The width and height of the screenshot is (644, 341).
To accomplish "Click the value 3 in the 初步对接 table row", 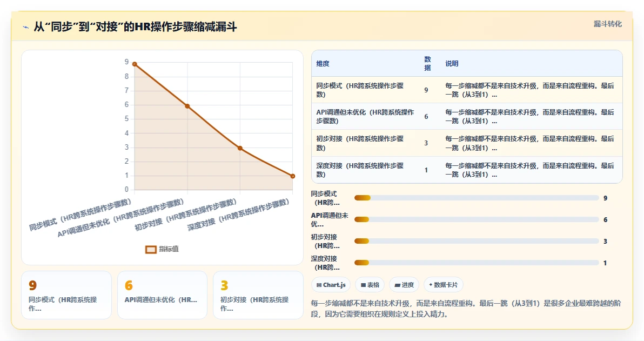I will click(x=426, y=143).
